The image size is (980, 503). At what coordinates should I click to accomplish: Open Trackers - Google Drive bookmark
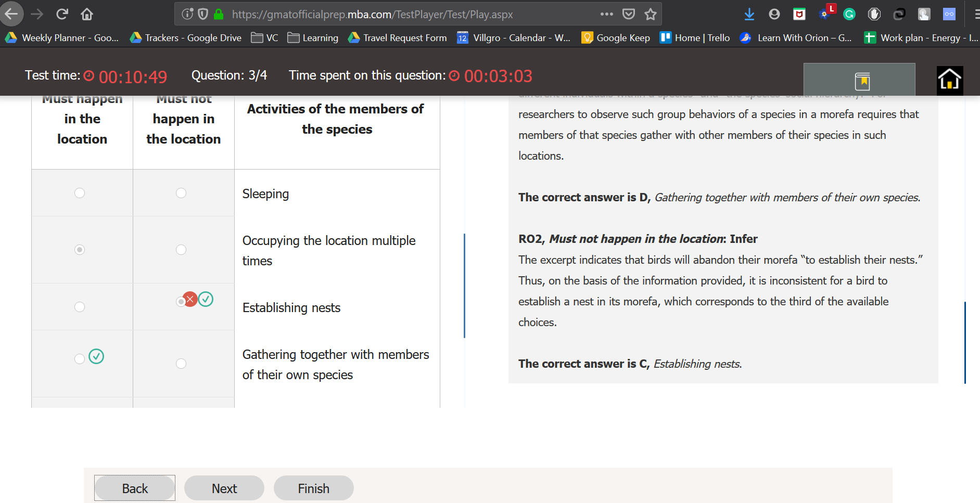[186, 37]
